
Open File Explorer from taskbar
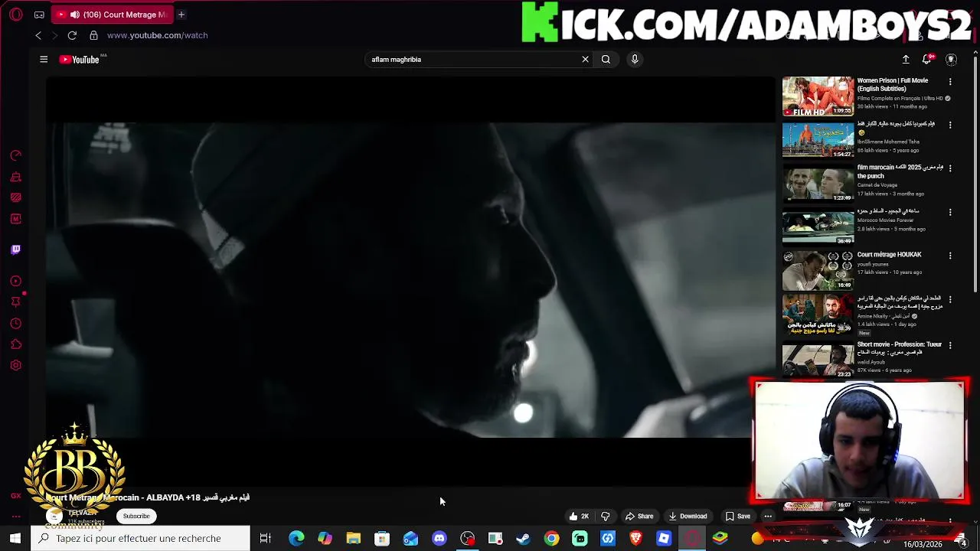353,539
